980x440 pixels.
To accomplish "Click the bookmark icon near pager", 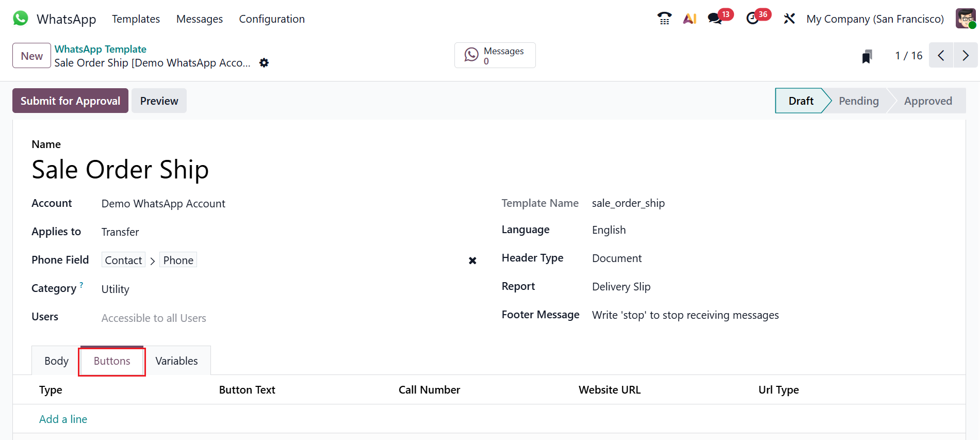I will (x=867, y=56).
